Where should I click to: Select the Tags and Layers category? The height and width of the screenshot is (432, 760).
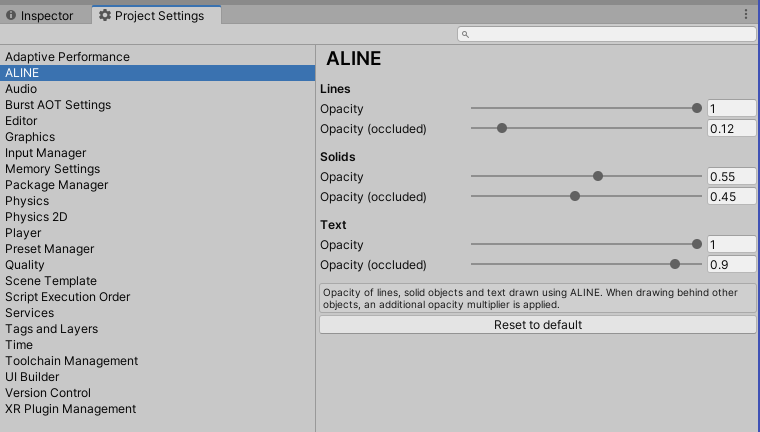click(x=51, y=329)
